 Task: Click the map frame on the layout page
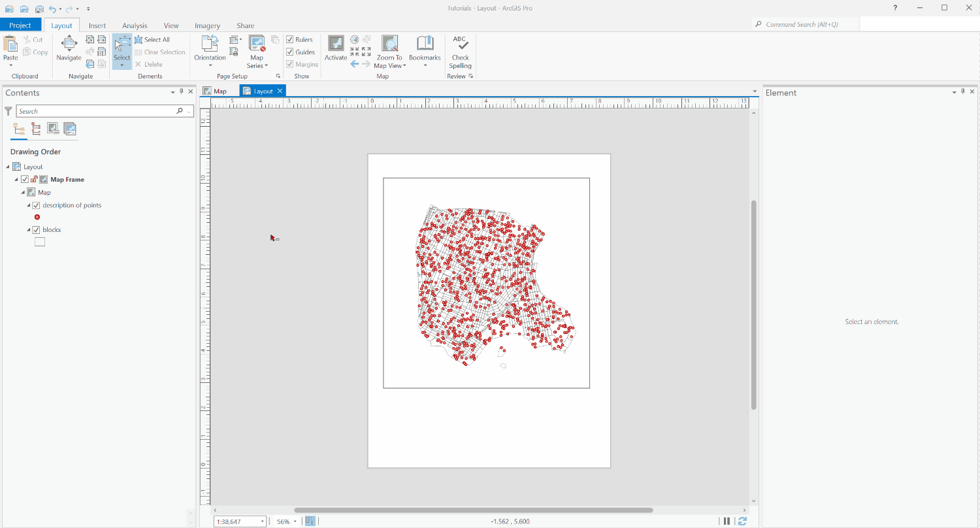pyautogui.click(x=486, y=283)
